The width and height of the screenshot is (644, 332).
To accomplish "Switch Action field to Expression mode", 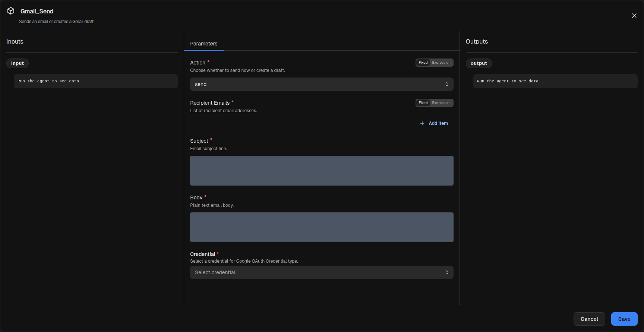I will coord(441,63).
